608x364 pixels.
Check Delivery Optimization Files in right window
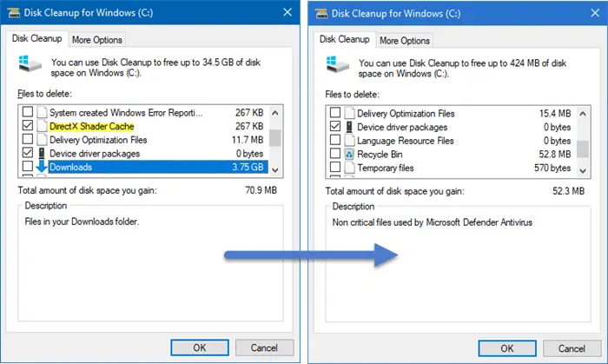[335, 112]
